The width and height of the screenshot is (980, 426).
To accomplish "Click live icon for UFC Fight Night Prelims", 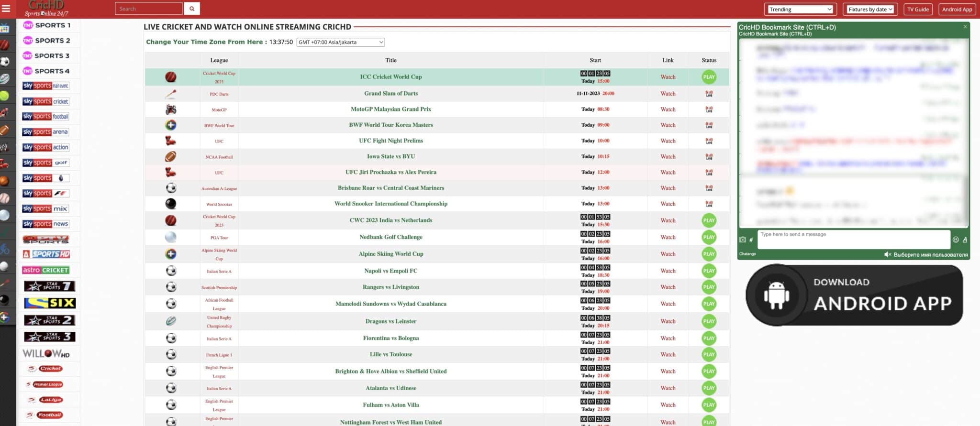I will [709, 141].
